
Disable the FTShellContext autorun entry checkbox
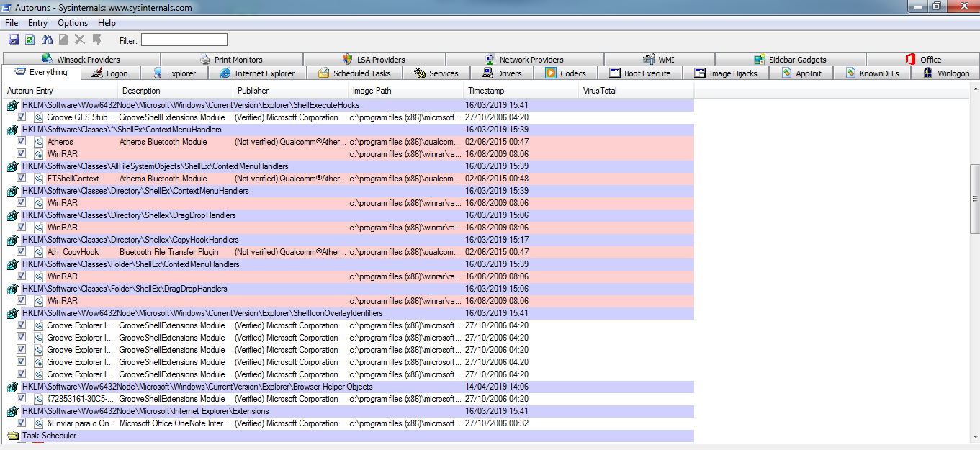[22, 179]
